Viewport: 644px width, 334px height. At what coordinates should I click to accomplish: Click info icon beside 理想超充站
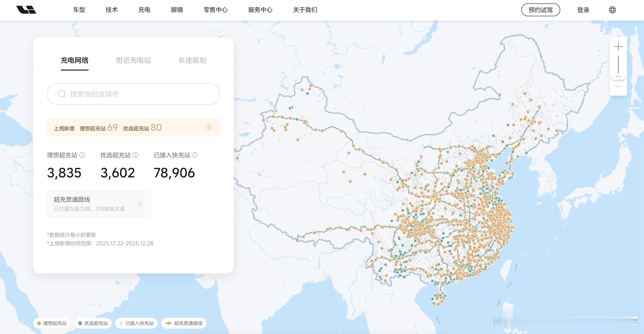82,155
